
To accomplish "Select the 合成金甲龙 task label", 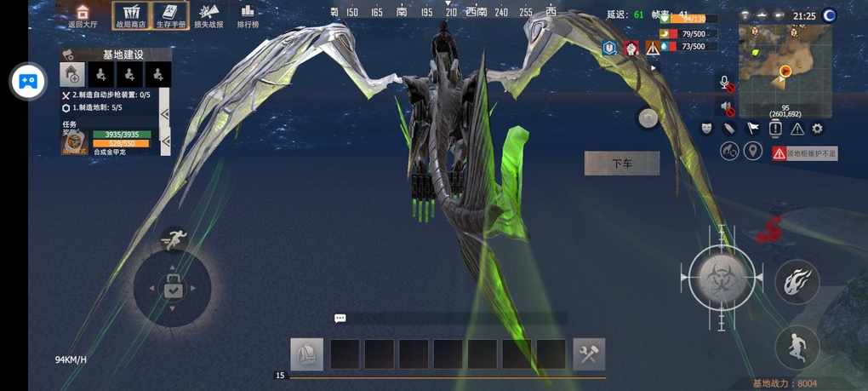I will (109, 152).
